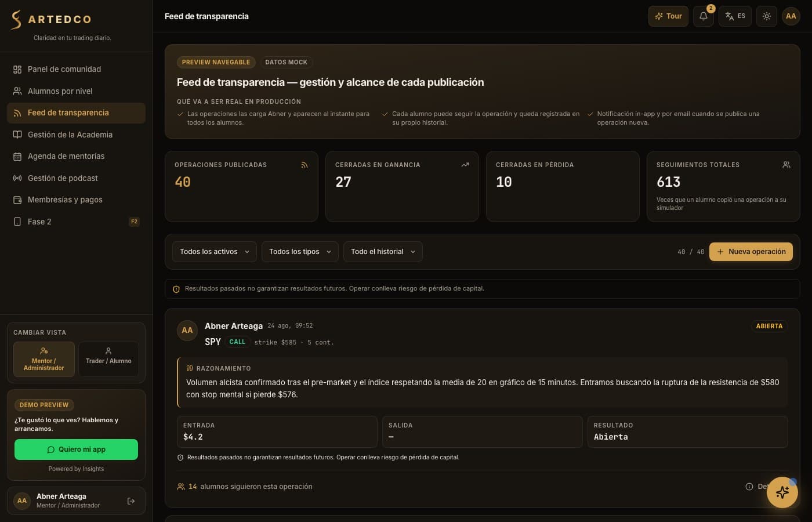The height and width of the screenshot is (522, 812).
Task: Select Feed de transparencia in the sidebar
Action: [x=76, y=113]
